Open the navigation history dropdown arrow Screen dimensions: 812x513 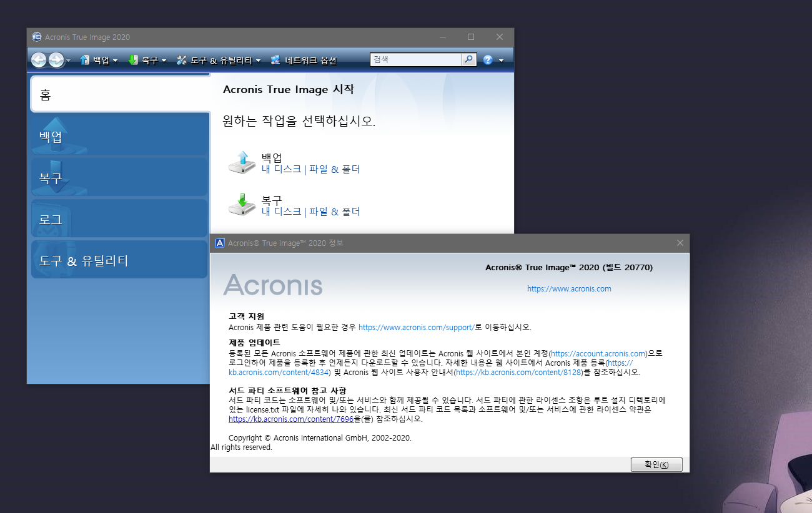click(x=68, y=61)
